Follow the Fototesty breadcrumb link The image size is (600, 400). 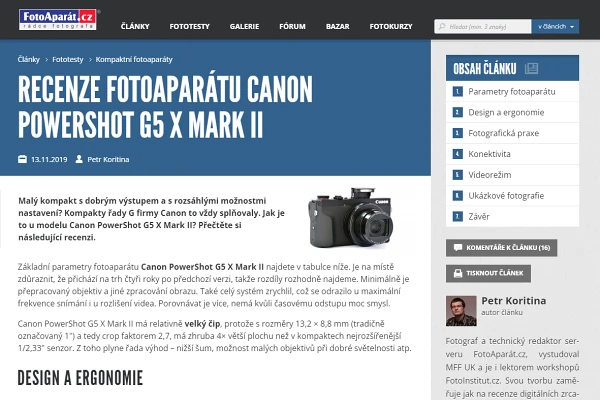pos(68,59)
